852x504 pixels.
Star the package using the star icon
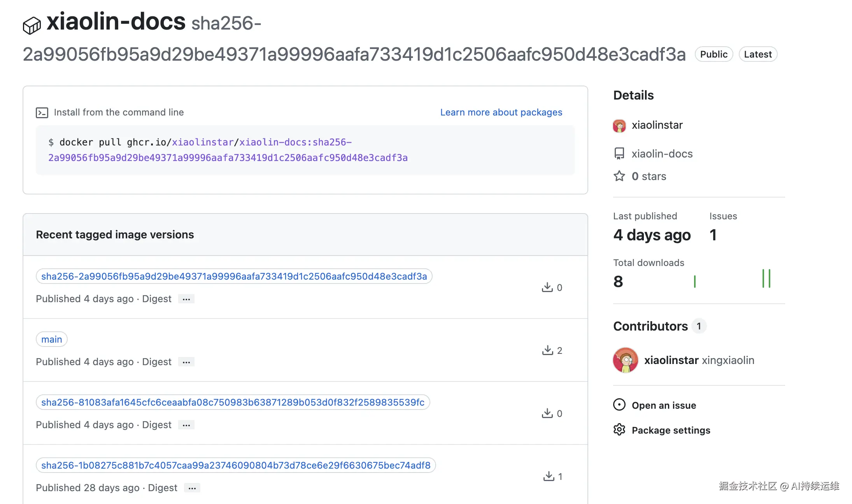coord(619,176)
